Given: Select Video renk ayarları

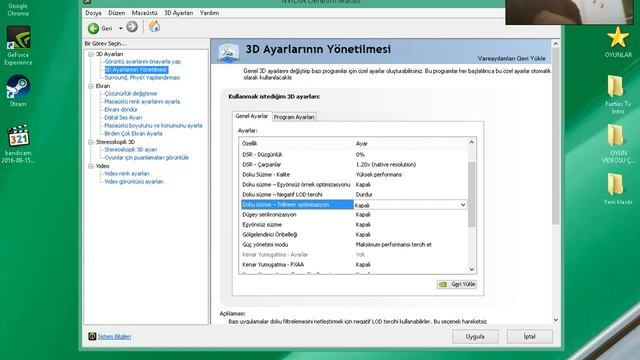Looking at the screenshot, I should [127, 173].
